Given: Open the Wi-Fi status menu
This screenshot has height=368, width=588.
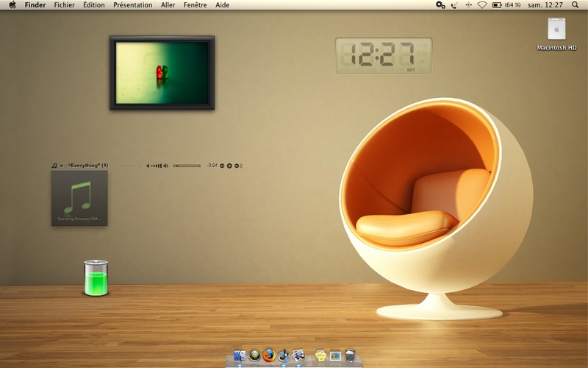Looking at the screenshot, I should (482, 5).
